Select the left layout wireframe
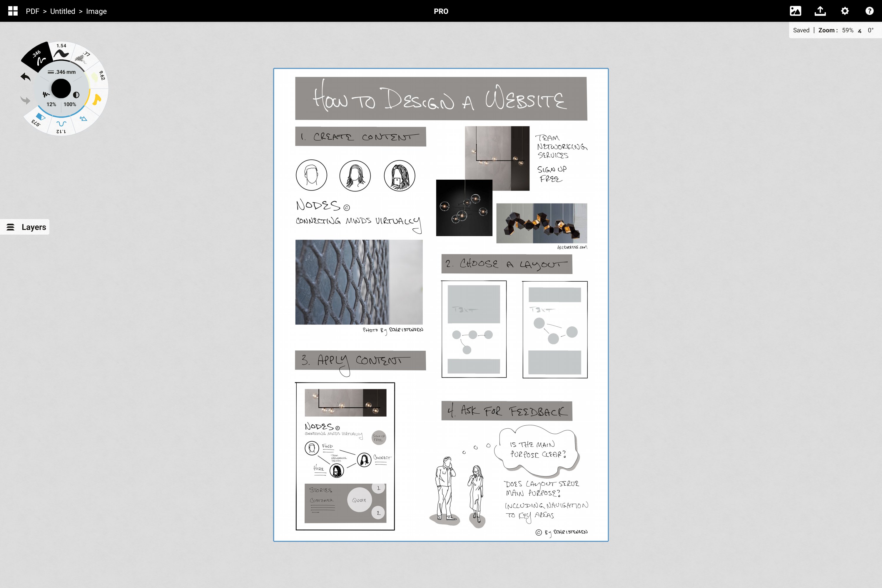The image size is (882, 588). click(x=474, y=329)
